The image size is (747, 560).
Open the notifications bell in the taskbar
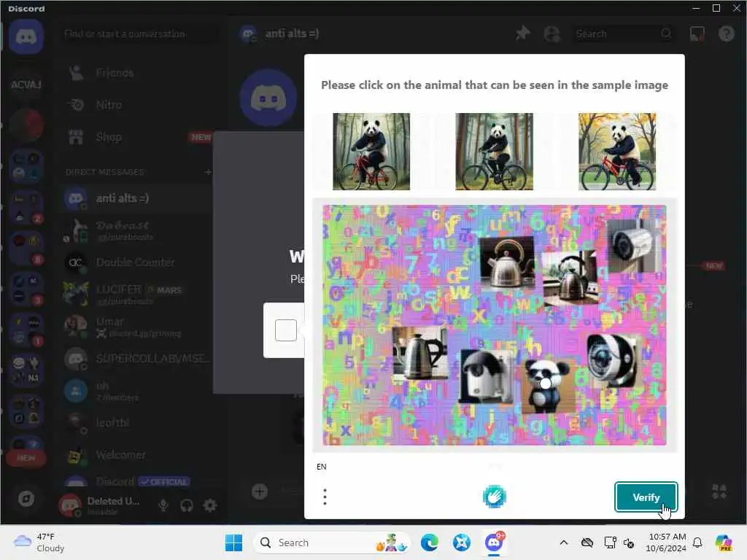697,542
